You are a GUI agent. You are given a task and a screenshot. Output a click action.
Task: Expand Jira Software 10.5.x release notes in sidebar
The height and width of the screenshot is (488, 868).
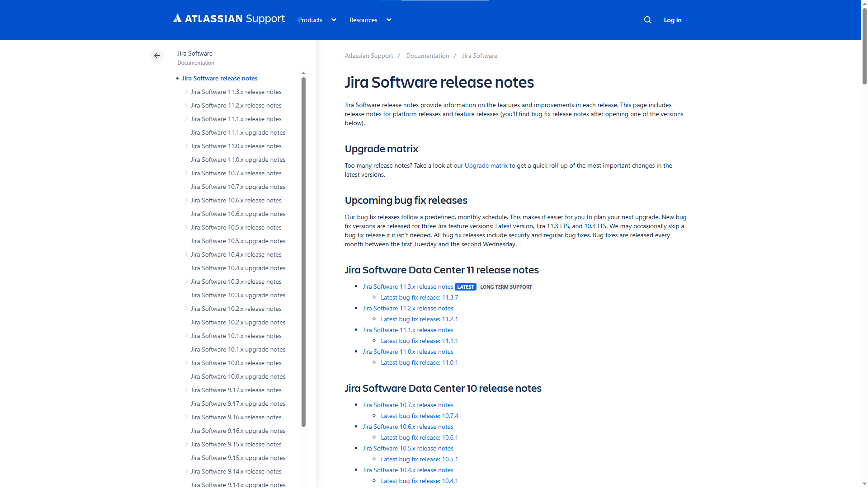pyautogui.click(x=186, y=227)
